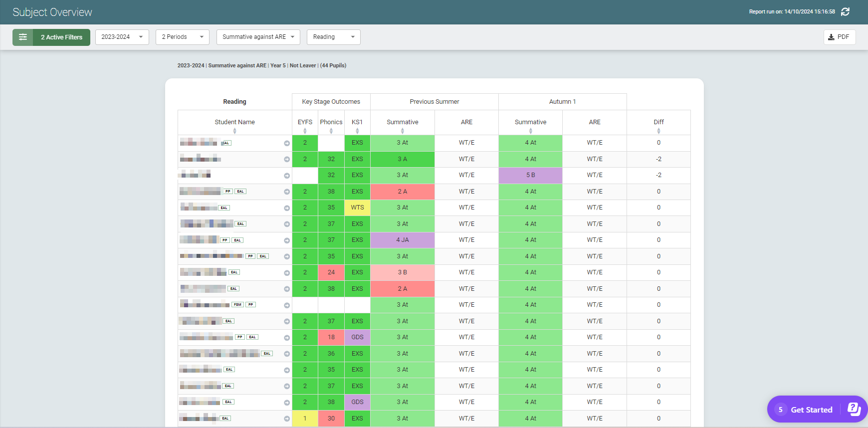868x428 pixels.
Task: Download the report with the PDF button
Action: (839, 37)
